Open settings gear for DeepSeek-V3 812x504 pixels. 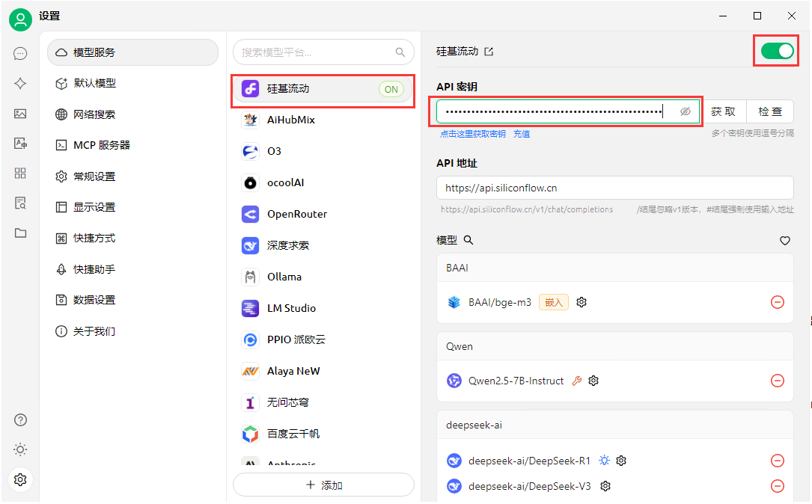[605, 486]
